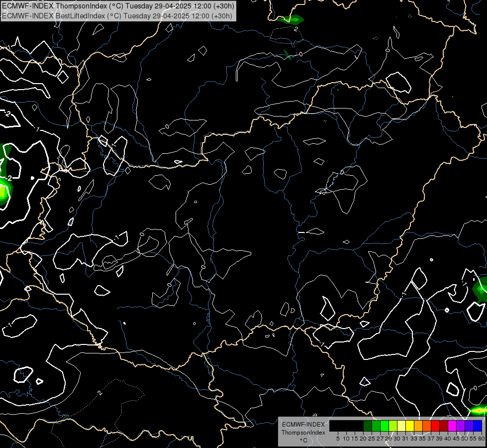Click the legend tick value '25'
The width and height of the screenshot is (487, 448).
372,439
